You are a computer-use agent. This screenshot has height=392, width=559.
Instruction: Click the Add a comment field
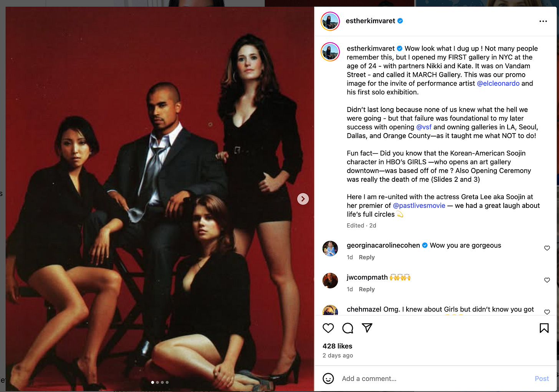click(x=434, y=379)
